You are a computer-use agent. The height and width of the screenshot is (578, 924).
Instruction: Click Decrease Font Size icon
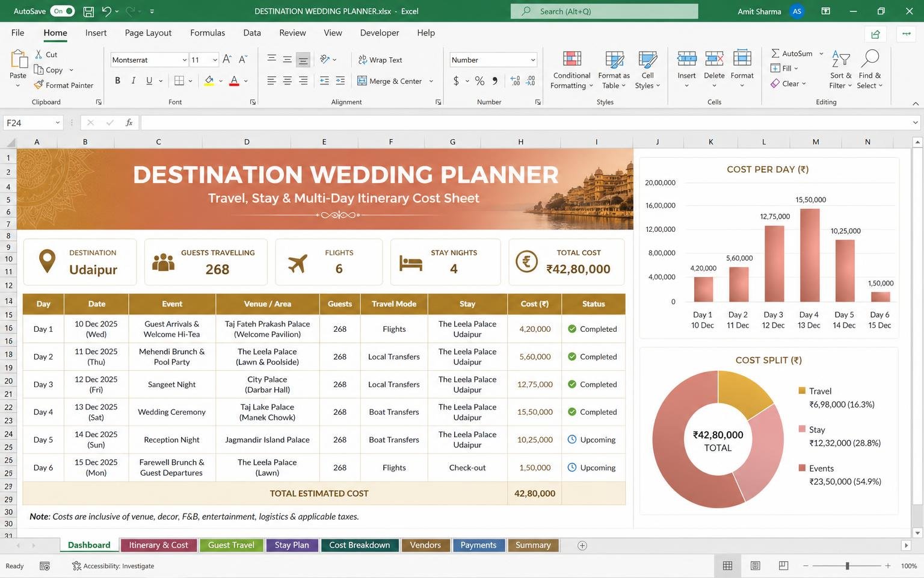pyautogui.click(x=242, y=59)
